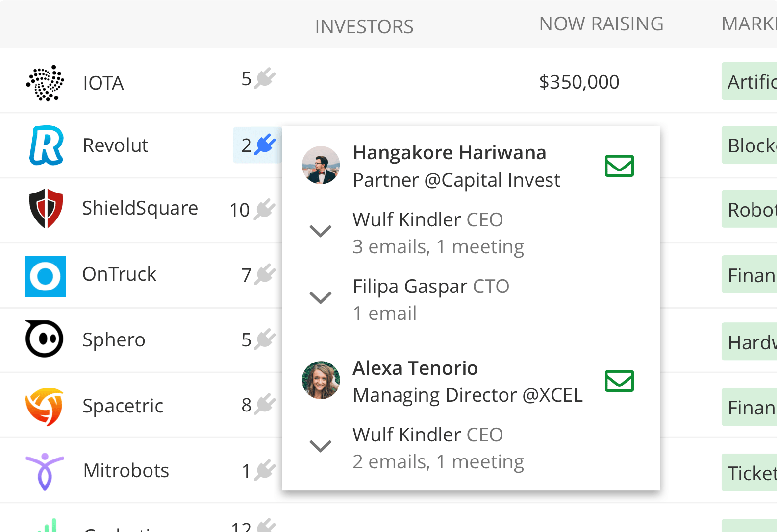778x532 pixels.
Task: Expand Filipa Gaspar CTO email details
Action: pyautogui.click(x=321, y=298)
